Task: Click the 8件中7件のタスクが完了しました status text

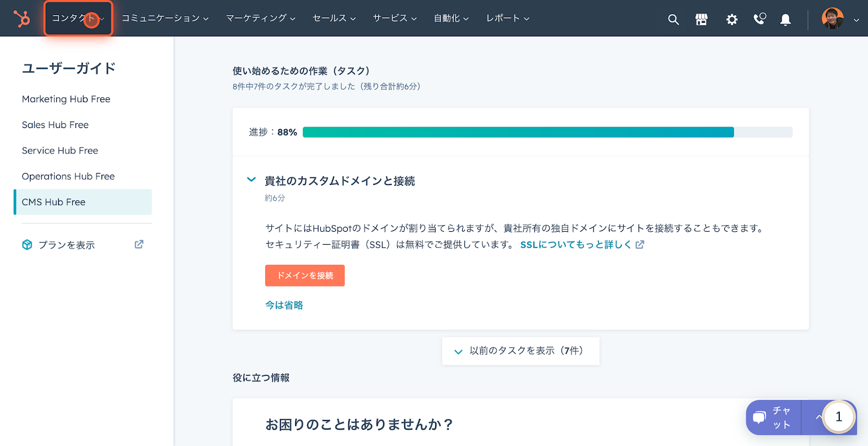Action: tap(327, 86)
